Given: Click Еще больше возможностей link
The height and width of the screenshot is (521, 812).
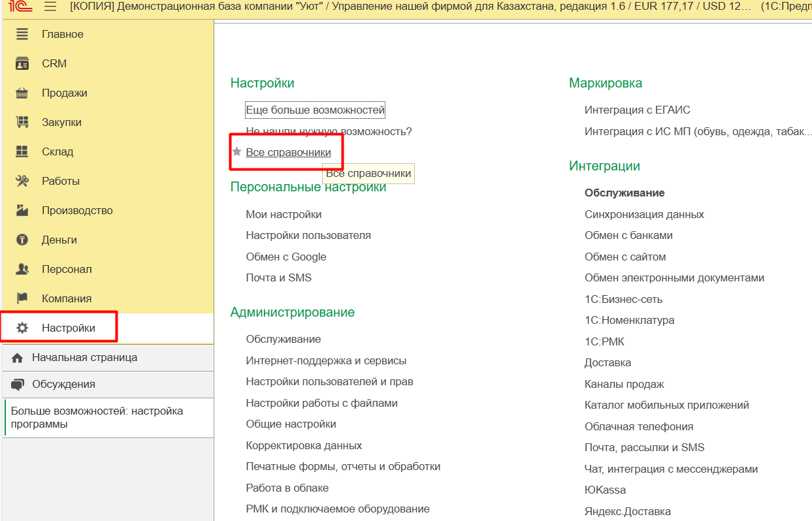Looking at the screenshot, I should pos(315,110).
